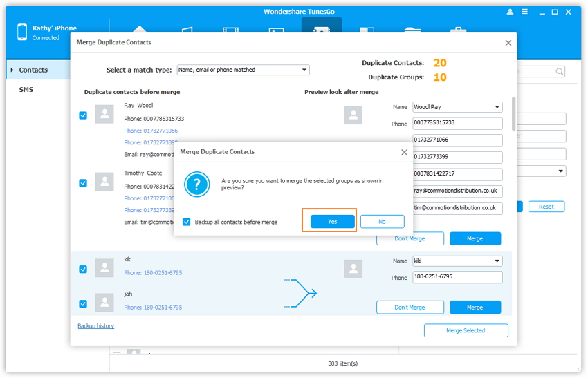
Task: Click the user account icon in title bar
Action: 511,12
